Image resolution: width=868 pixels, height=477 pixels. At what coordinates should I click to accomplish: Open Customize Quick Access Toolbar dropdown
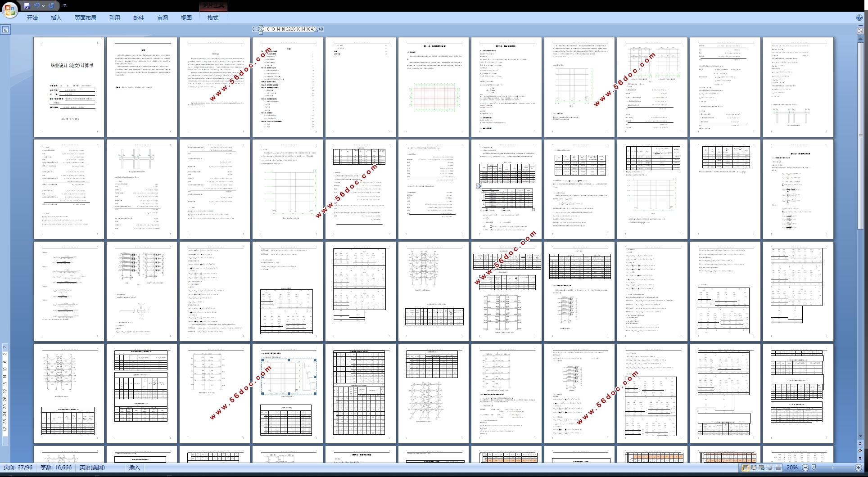click(x=64, y=6)
